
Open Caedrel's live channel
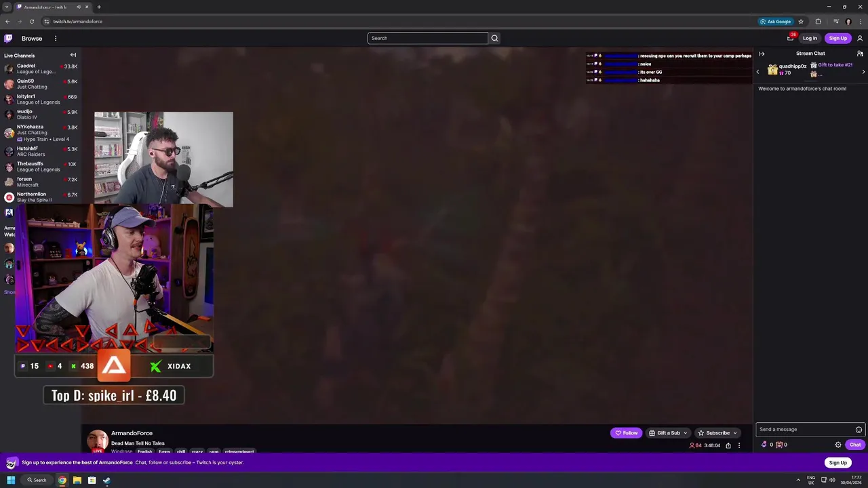pyautogui.click(x=41, y=68)
